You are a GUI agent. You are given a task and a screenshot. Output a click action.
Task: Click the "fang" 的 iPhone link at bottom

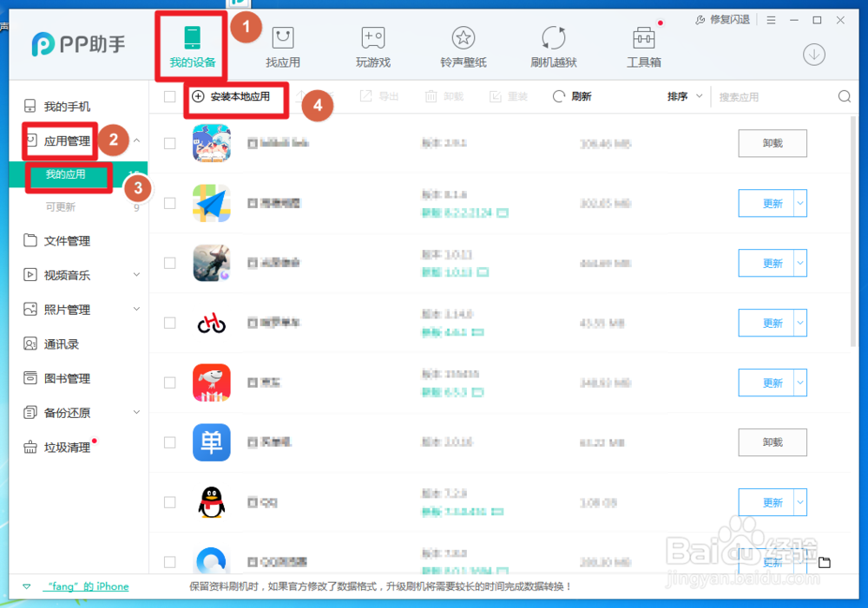coord(87,586)
